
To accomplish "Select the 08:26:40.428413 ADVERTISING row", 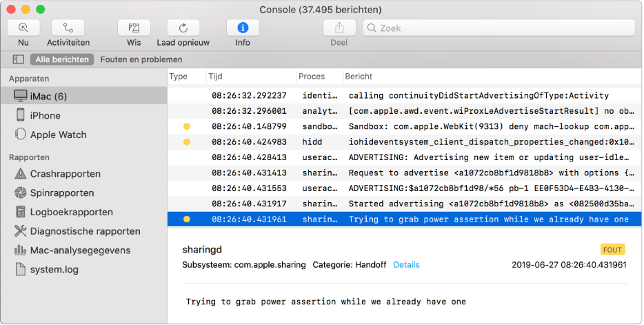I will 404,157.
